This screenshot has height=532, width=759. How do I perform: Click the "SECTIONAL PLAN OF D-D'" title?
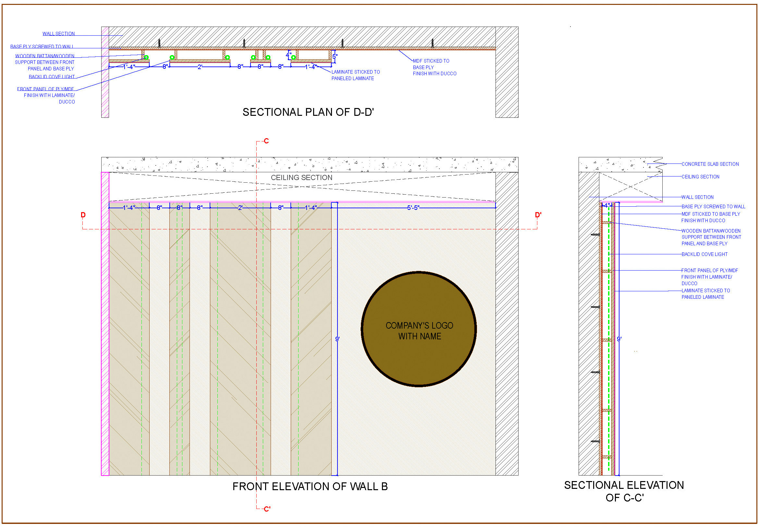pyautogui.click(x=308, y=112)
